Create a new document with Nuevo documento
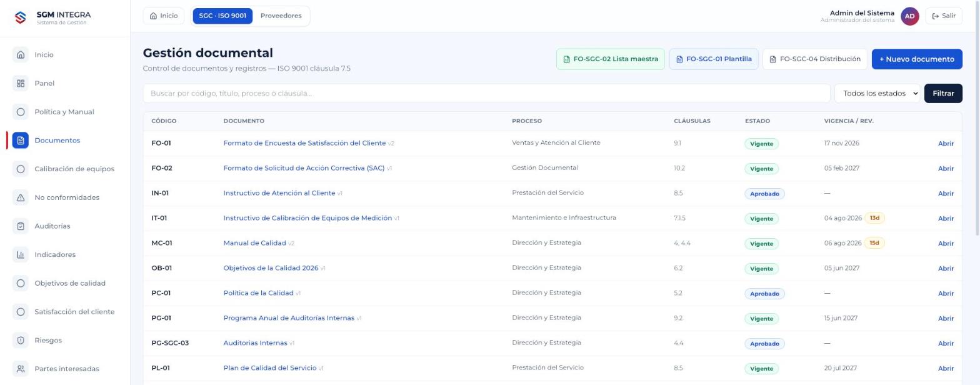980x385 pixels. [917, 59]
